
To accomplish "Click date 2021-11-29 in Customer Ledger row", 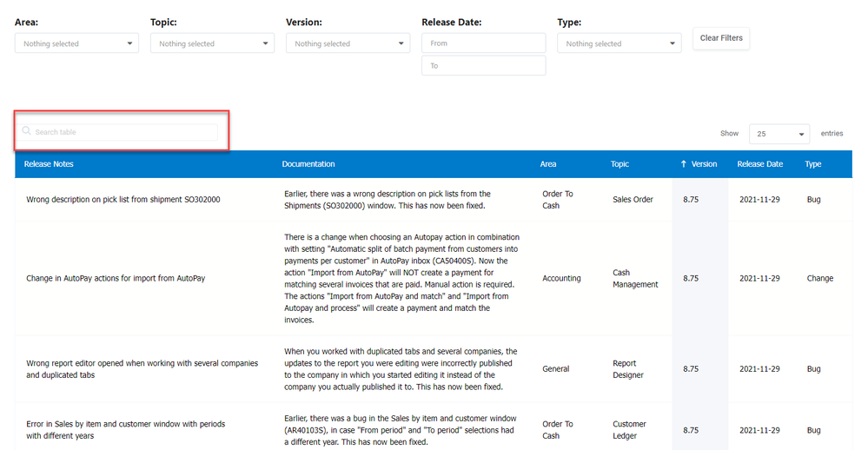I will click(759, 430).
